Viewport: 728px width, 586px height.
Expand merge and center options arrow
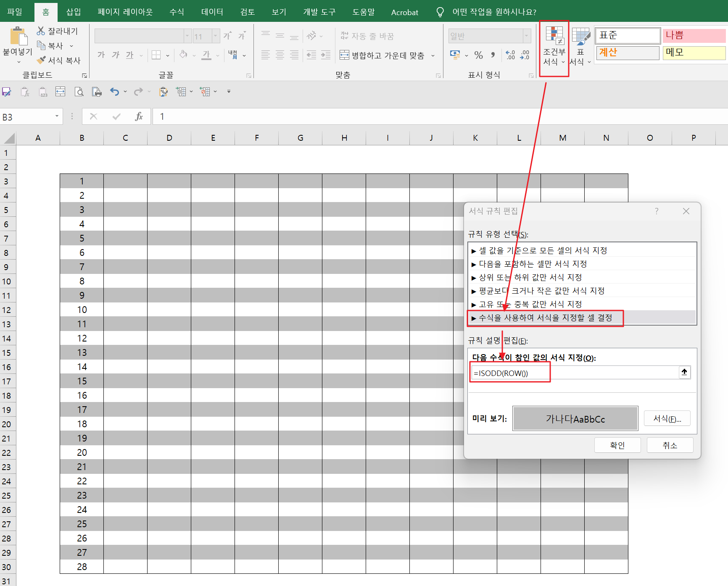pos(433,55)
